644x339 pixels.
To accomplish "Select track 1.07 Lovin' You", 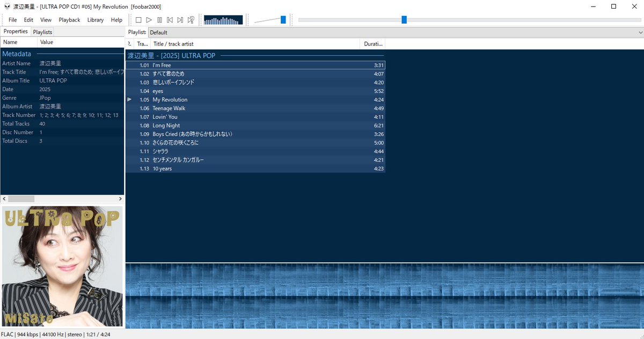I will tap(255, 117).
